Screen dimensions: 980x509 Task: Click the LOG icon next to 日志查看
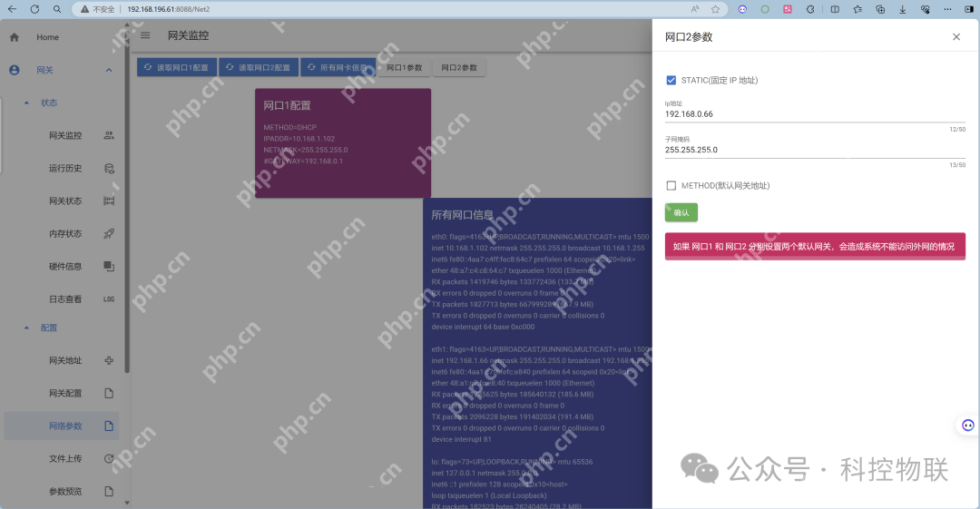109,299
